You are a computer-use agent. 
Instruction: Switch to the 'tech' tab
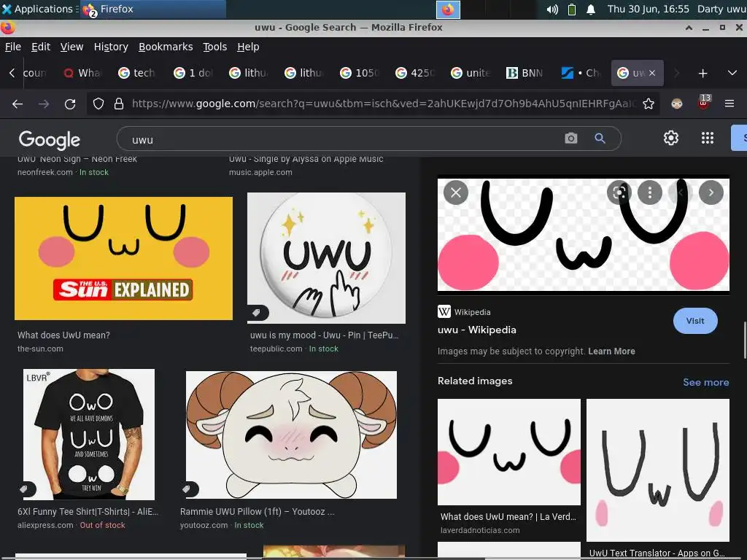pos(137,73)
